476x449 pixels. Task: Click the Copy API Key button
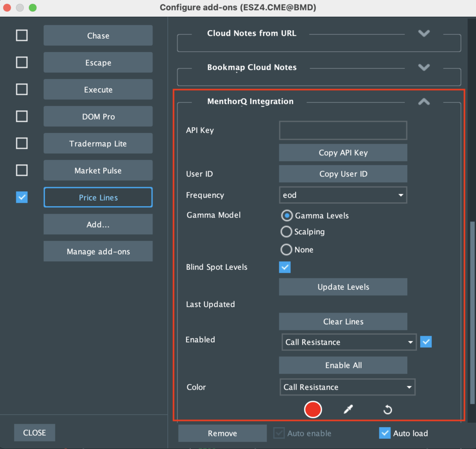click(343, 153)
